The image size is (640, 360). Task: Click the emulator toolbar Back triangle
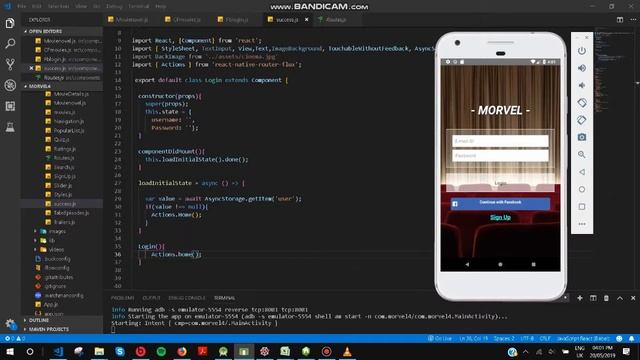coord(582,172)
